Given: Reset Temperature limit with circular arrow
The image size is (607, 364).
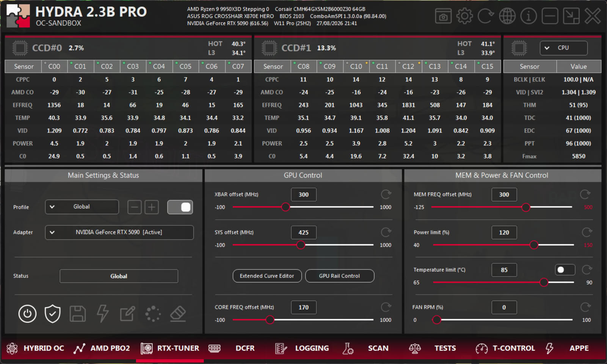Looking at the screenshot, I should coord(587,270).
